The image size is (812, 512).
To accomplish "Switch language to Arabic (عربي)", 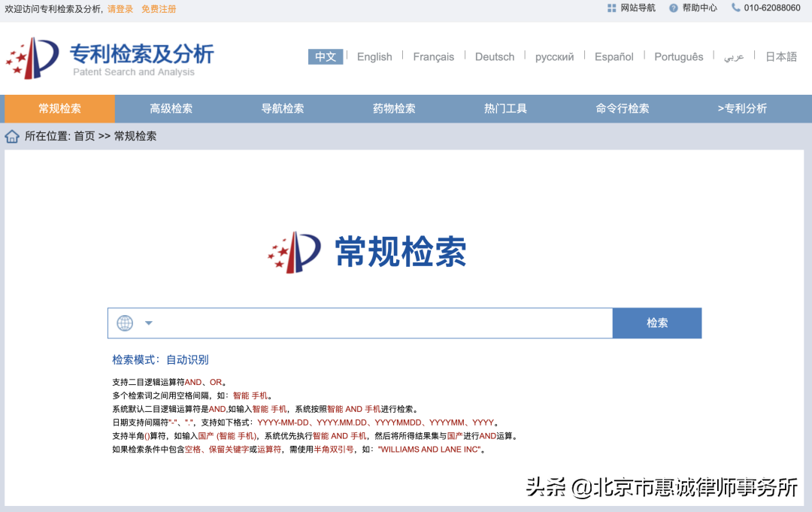I will [x=734, y=57].
